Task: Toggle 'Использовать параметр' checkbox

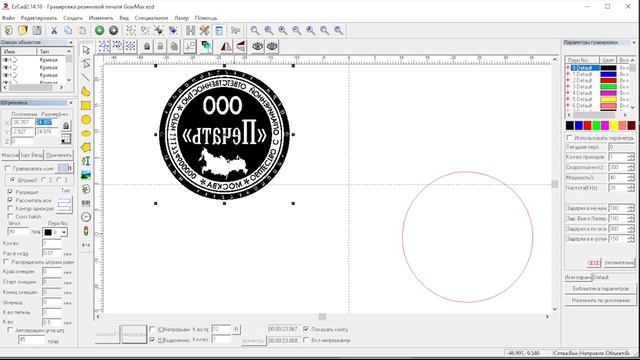Action: 569,138
